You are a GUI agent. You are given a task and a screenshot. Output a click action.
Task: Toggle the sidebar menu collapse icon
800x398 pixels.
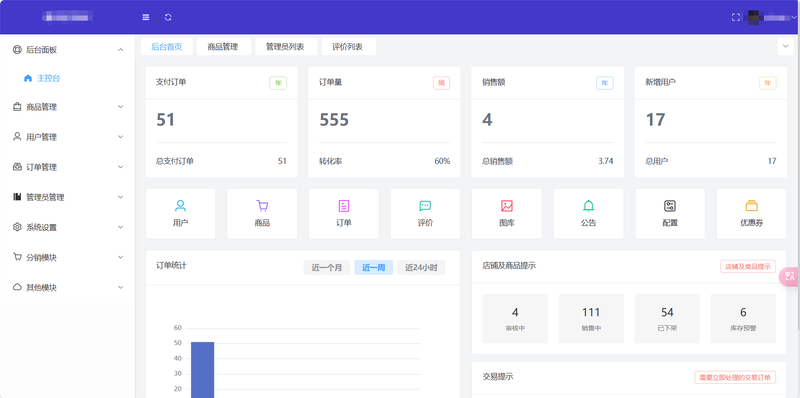click(146, 17)
